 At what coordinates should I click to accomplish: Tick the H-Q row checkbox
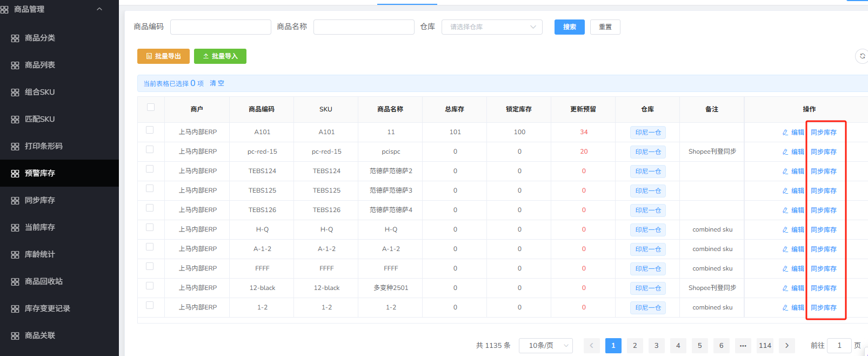tap(150, 227)
